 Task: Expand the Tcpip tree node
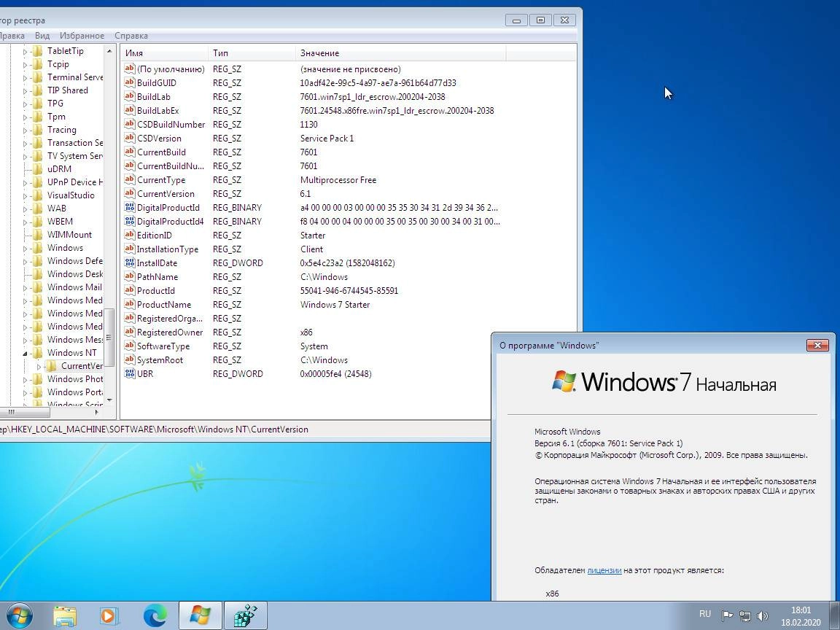pos(25,65)
